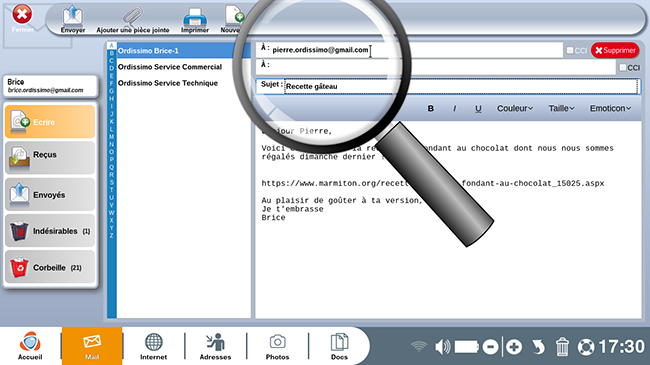Click the red Supprimer button
Screen dimensions: 650x365
click(x=615, y=51)
